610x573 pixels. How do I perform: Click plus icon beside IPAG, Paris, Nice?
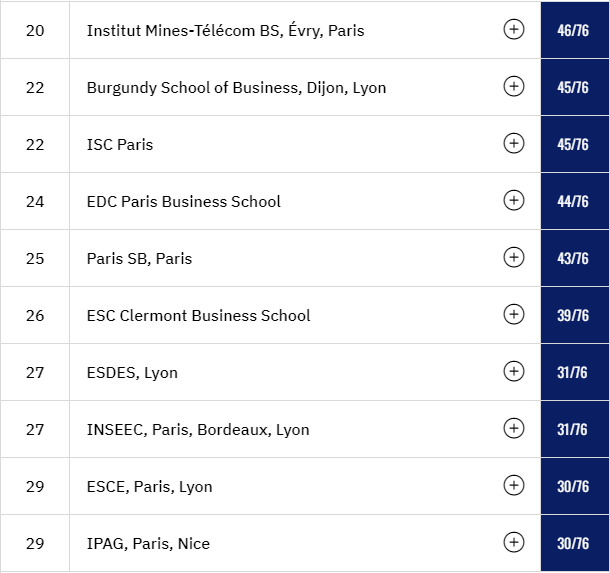[514, 542]
